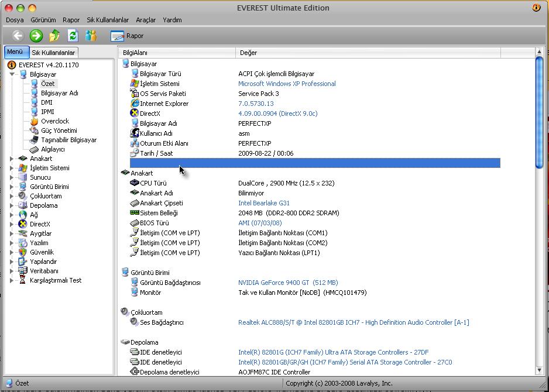Click the vertical scrollbar down arrow

[x=539, y=371]
